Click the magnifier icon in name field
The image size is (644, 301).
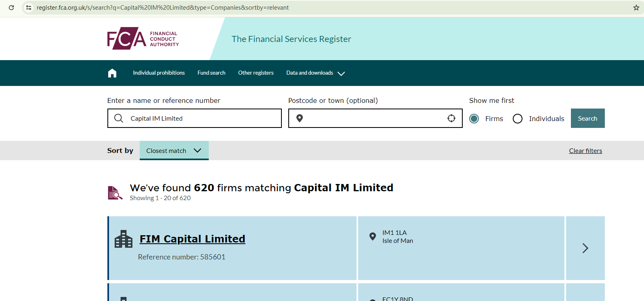tap(119, 118)
